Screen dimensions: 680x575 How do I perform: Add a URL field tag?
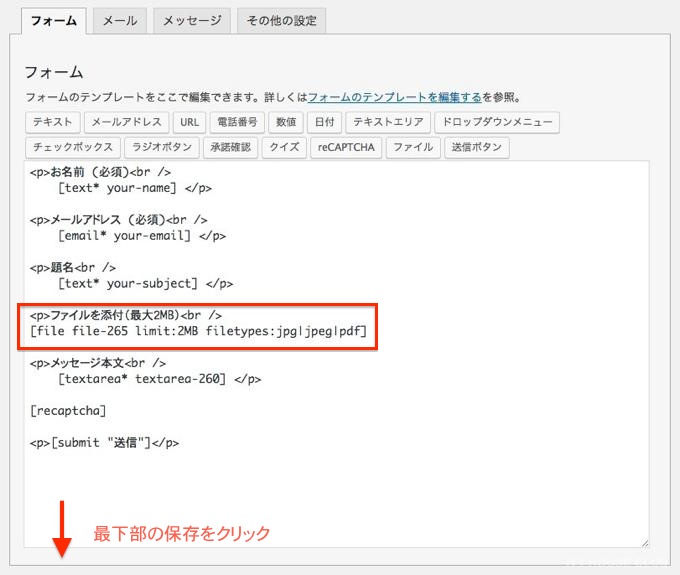(189, 123)
